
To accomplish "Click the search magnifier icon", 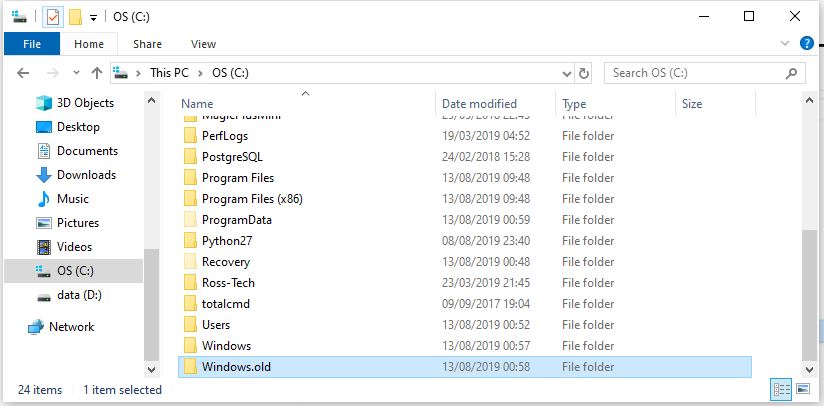I will pyautogui.click(x=791, y=73).
